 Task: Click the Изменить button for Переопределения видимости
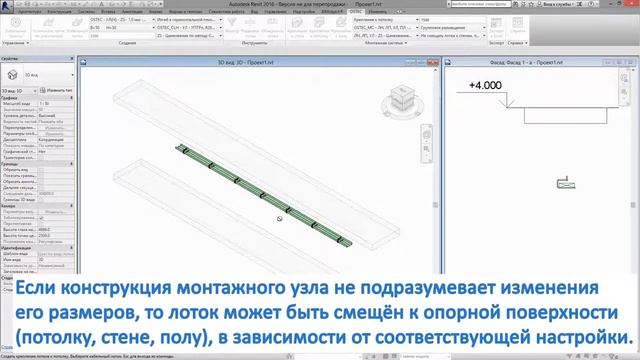point(56,128)
